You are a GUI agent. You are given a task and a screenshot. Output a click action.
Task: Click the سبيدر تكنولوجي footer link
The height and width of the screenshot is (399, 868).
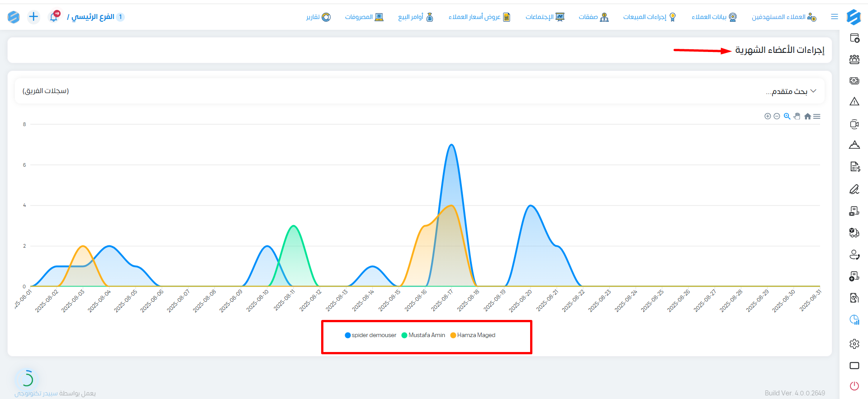tap(36, 393)
